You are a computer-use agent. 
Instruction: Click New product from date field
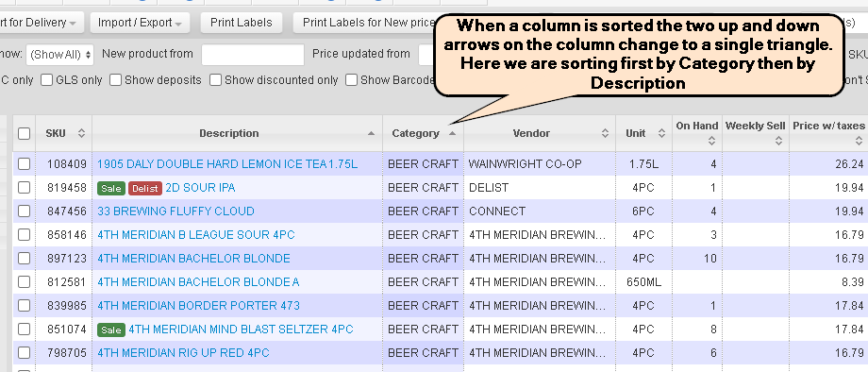coord(253,55)
